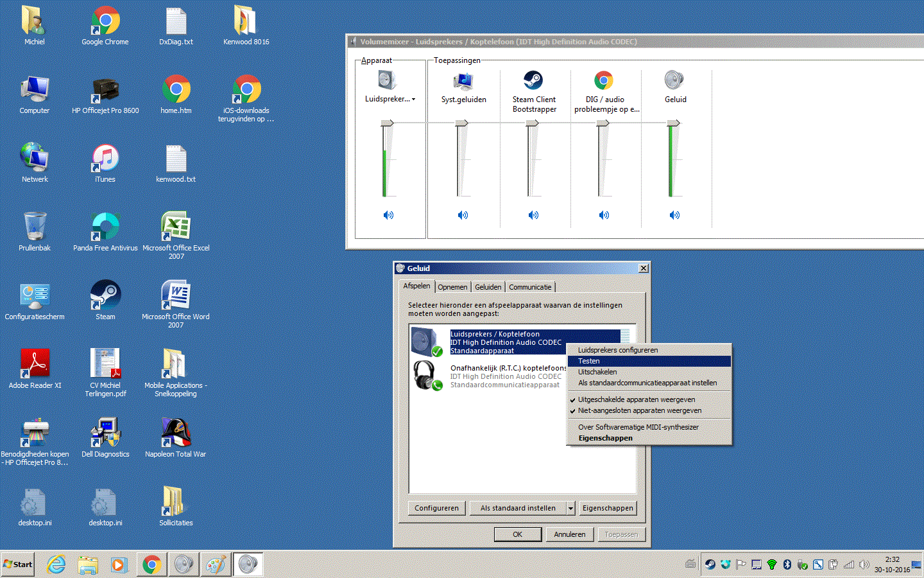The height and width of the screenshot is (578, 924).
Task: Toggle Niet-aangesloten apparaten weergeven option
Action: 649,410
